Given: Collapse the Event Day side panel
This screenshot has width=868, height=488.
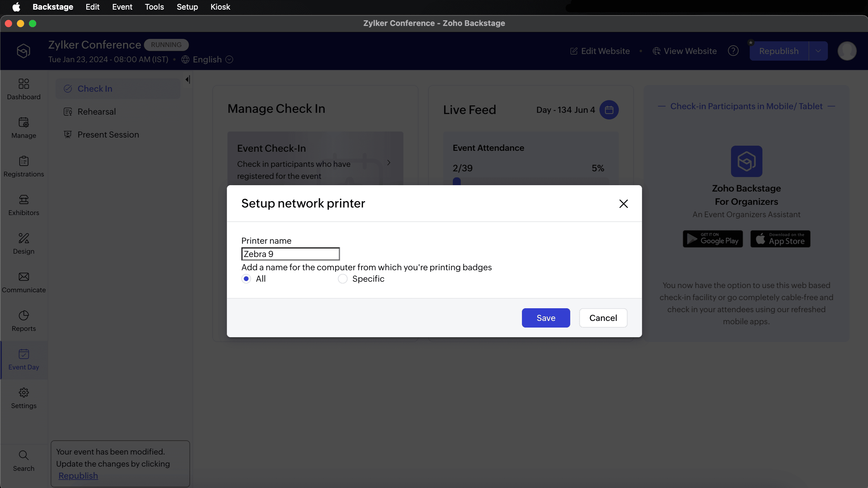Looking at the screenshot, I should pos(188,80).
